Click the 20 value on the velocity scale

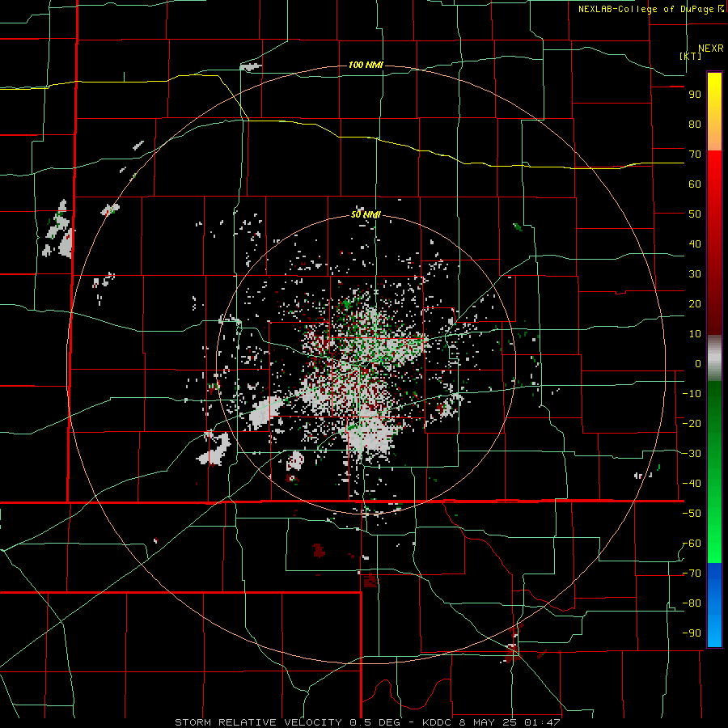[695, 304]
